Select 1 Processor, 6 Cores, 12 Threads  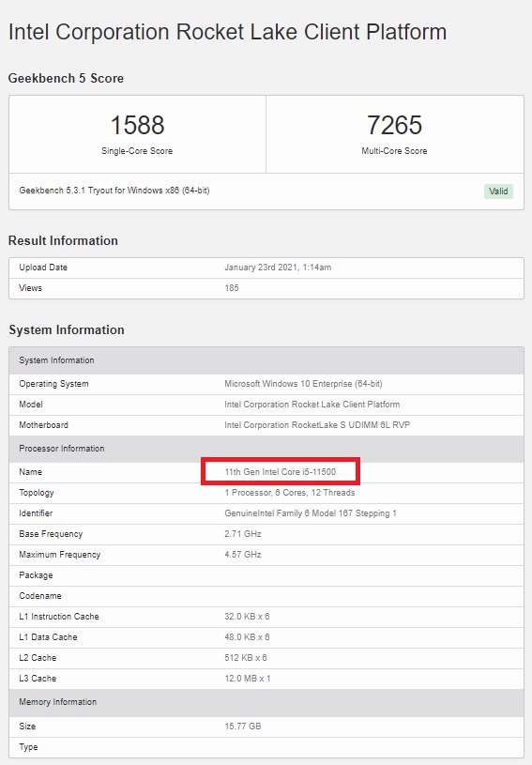pos(289,493)
